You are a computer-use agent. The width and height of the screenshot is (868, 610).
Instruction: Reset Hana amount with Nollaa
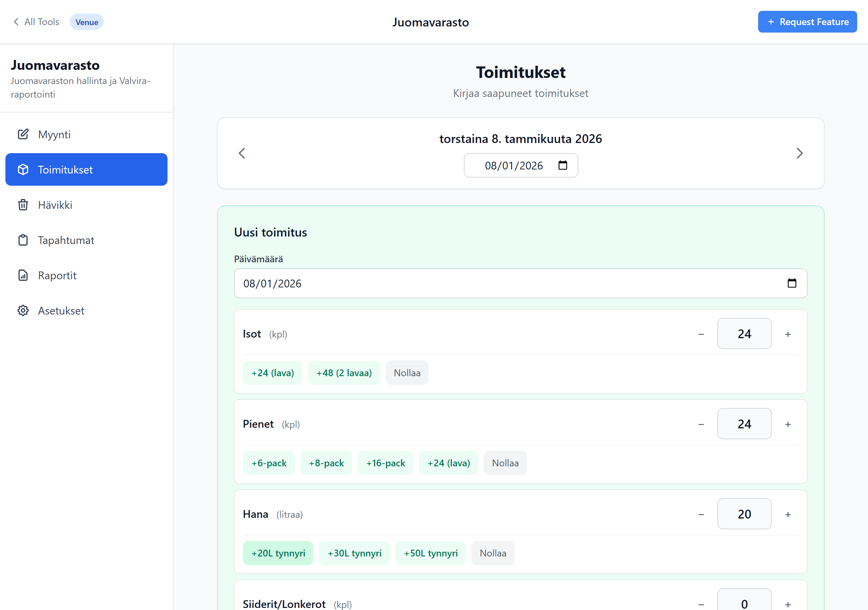pyautogui.click(x=493, y=553)
